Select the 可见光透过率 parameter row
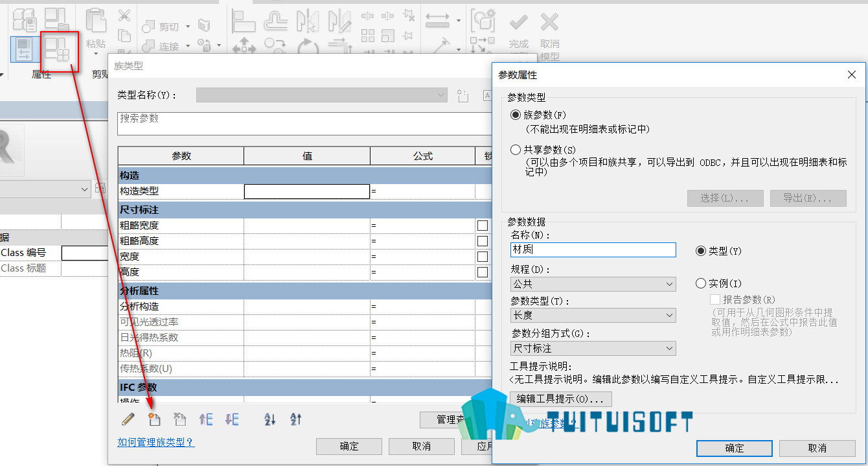 (x=304, y=321)
